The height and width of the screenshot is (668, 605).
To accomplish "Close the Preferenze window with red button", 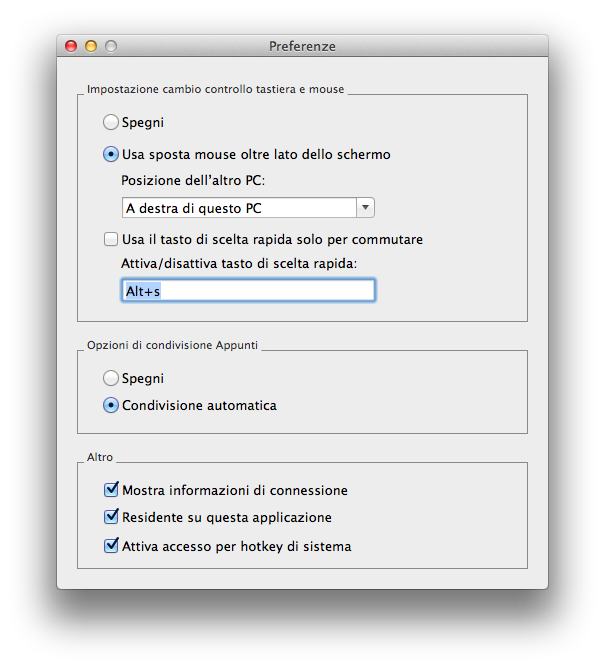I will [x=71, y=46].
